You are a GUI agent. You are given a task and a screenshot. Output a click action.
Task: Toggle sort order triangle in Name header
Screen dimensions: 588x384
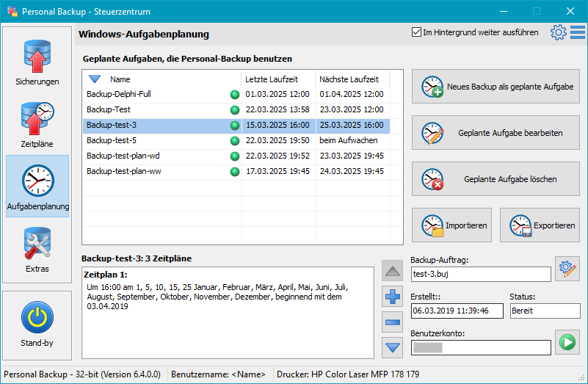click(x=95, y=79)
